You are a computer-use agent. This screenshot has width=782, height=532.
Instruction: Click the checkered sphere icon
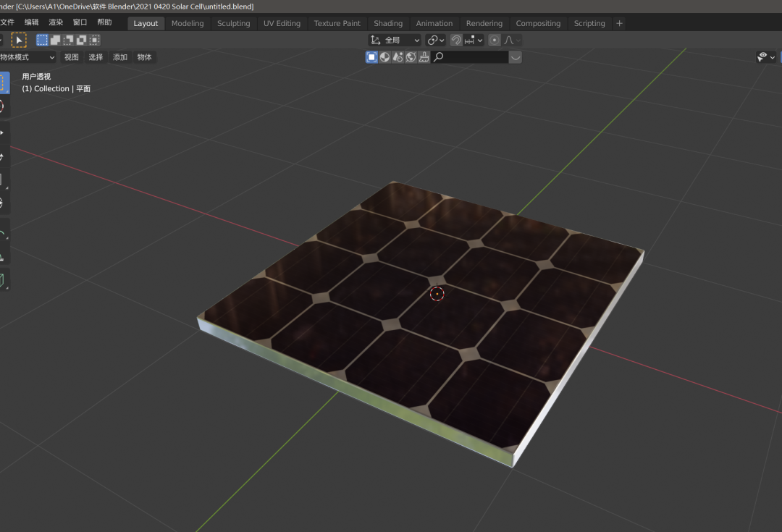click(x=384, y=57)
